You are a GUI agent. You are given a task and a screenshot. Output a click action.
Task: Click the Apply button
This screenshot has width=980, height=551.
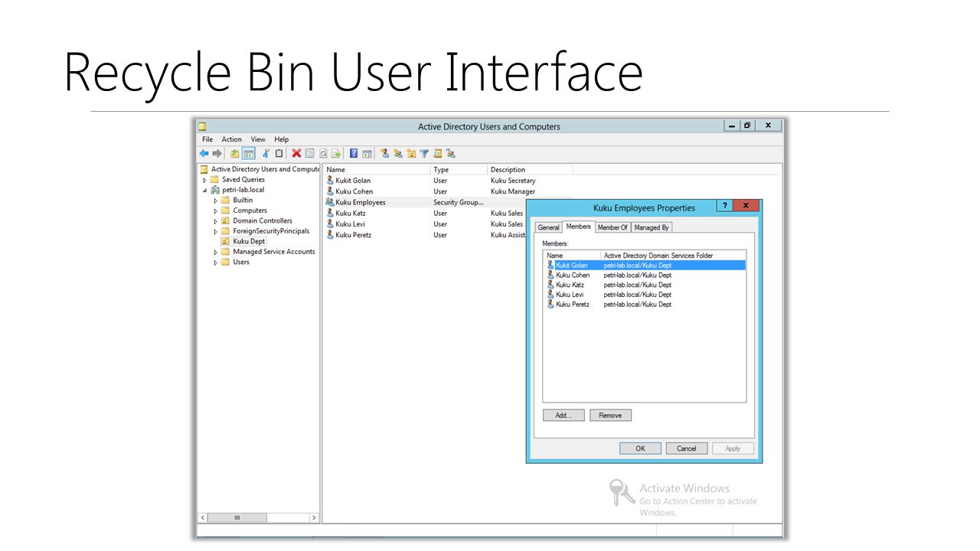[733, 448]
